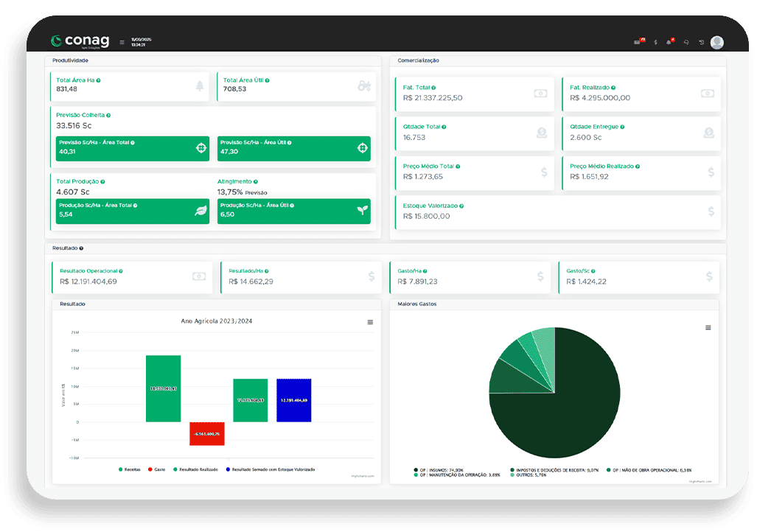The height and width of the screenshot is (532, 757).
Task: Open the Resultado bar chart context menu
Action: point(370,322)
